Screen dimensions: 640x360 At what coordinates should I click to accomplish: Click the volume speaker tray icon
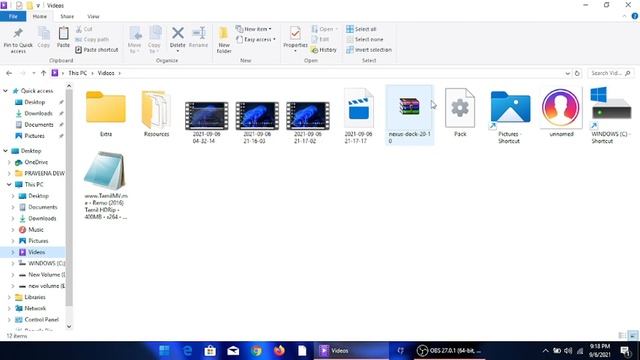(x=568, y=351)
